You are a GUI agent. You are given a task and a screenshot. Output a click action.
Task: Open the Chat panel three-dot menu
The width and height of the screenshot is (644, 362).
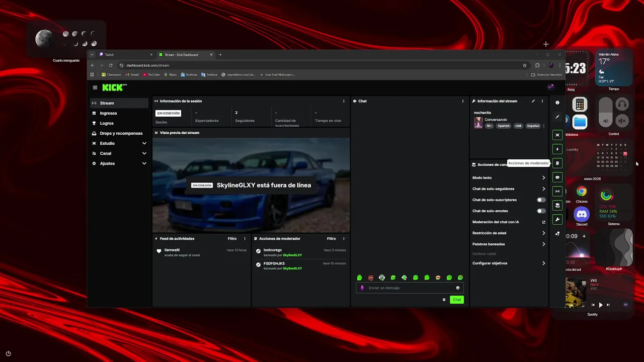pos(463,101)
